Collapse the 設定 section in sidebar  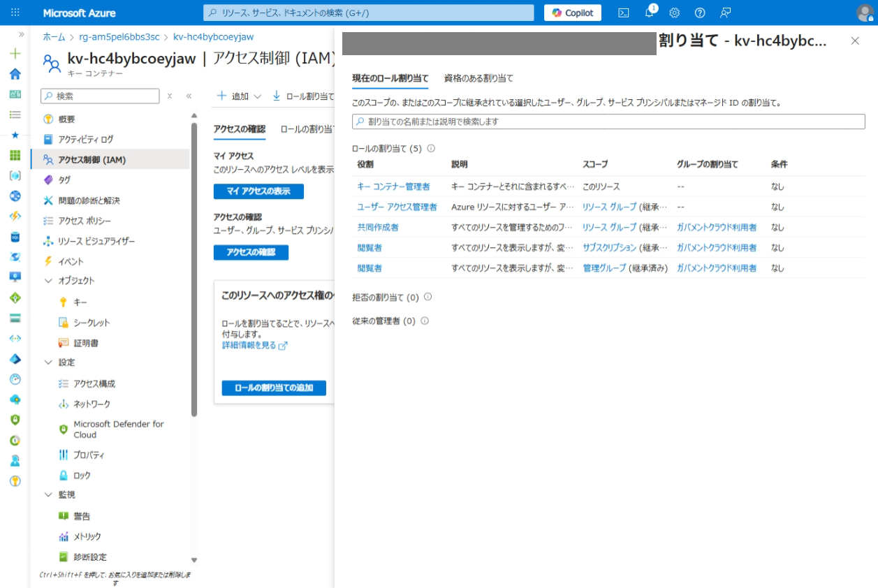click(x=48, y=362)
